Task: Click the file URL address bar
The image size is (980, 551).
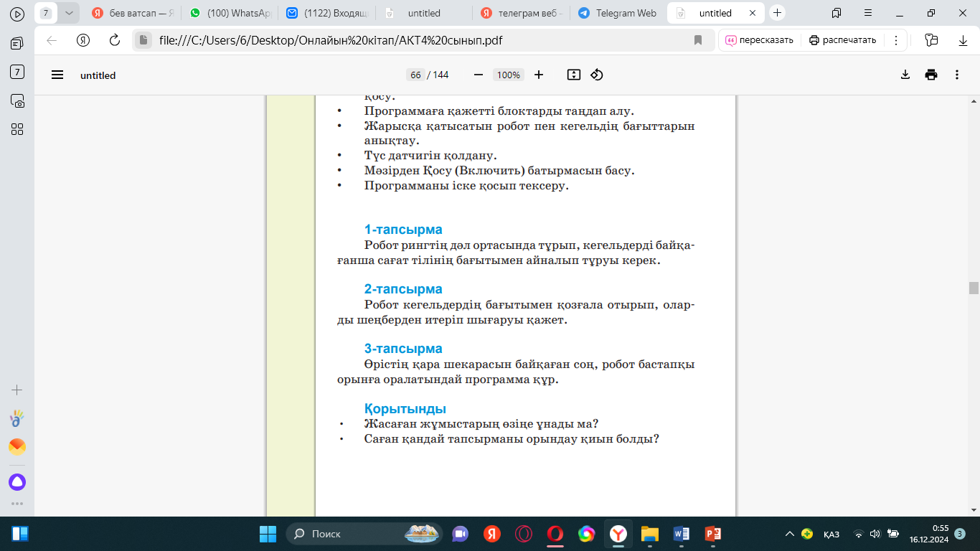Action: 423,40
